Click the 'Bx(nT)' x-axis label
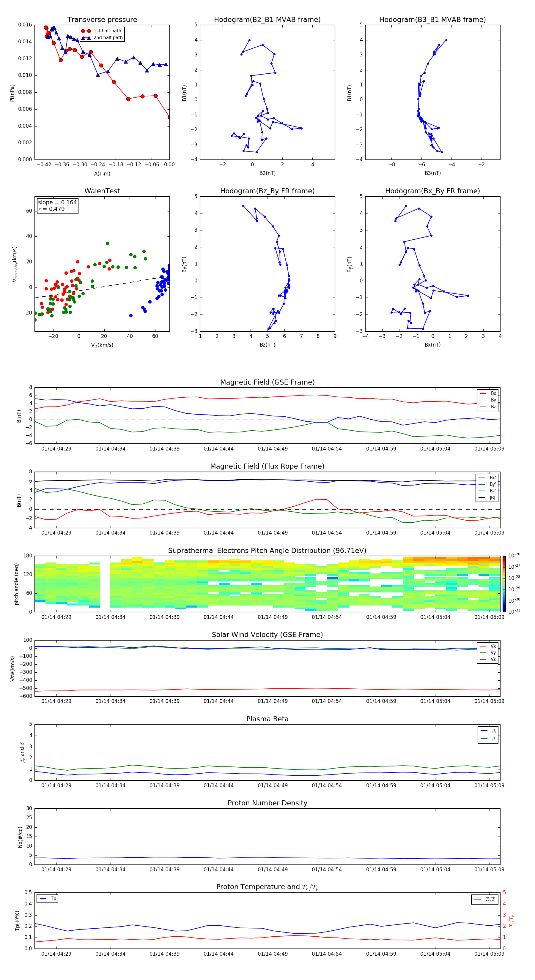The width and height of the screenshot is (535, 980). 432,345
